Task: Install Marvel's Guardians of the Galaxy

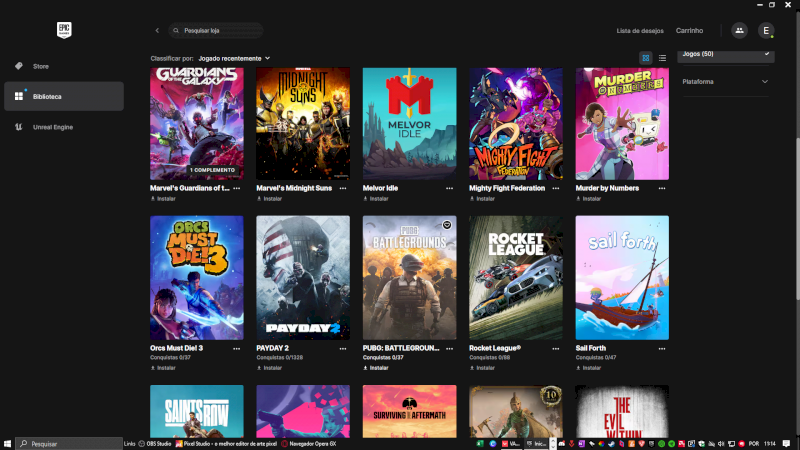Action: point(163,199)
